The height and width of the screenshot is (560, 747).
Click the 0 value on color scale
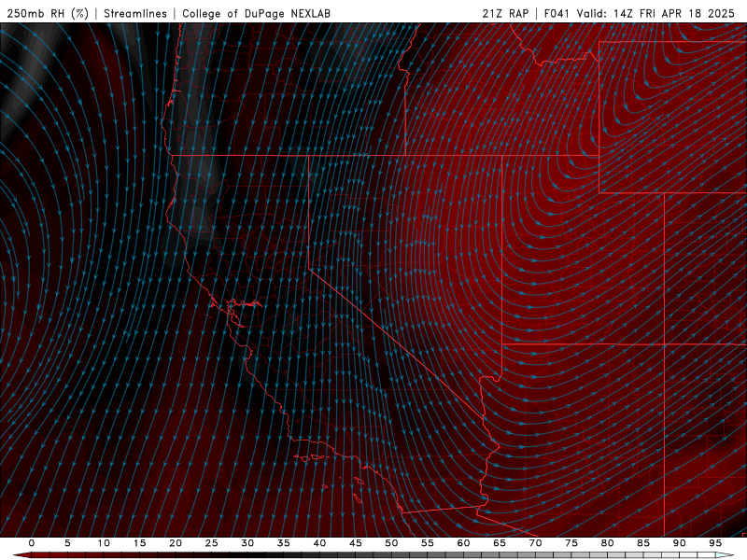(32, 543)
